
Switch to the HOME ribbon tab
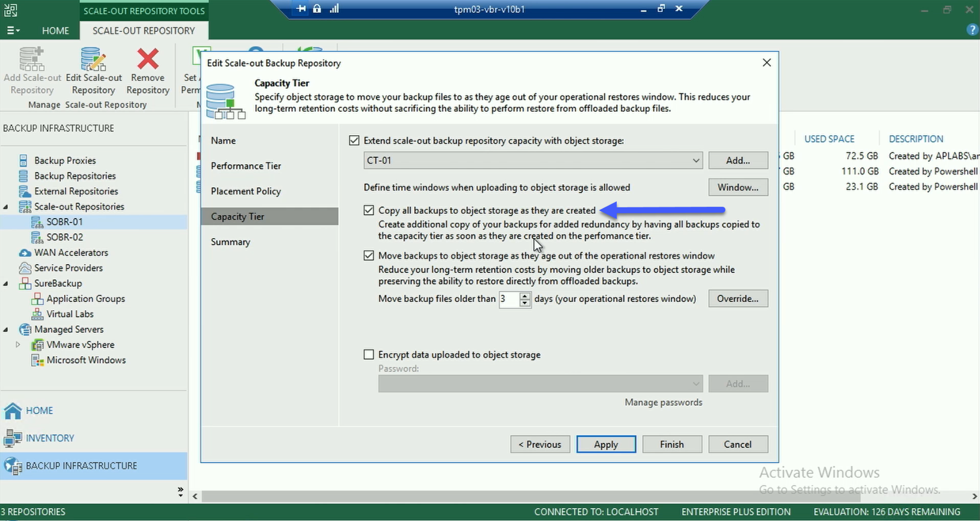[56, 30]
